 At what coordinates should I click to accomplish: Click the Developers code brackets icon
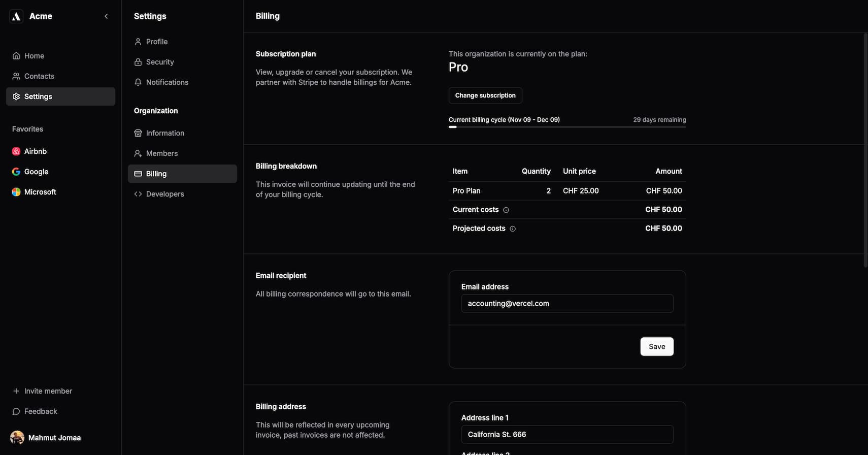(x=138, y=194)
